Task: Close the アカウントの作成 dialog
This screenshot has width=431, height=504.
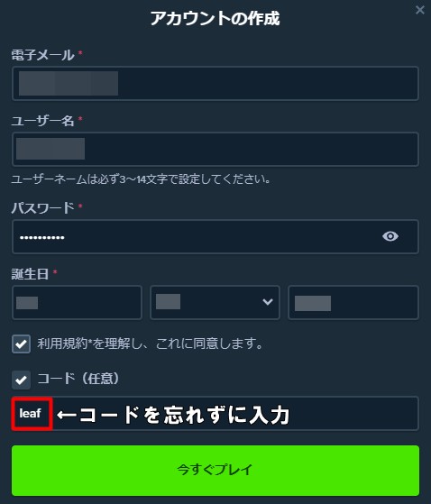Action: click(x=420, y=10)
